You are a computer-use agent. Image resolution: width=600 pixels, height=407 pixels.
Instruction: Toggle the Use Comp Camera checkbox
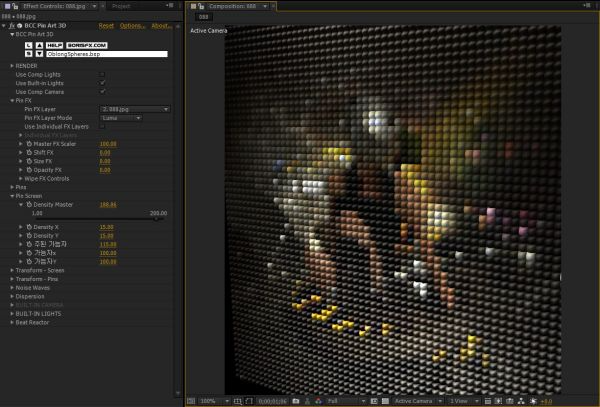click(102, 91)
